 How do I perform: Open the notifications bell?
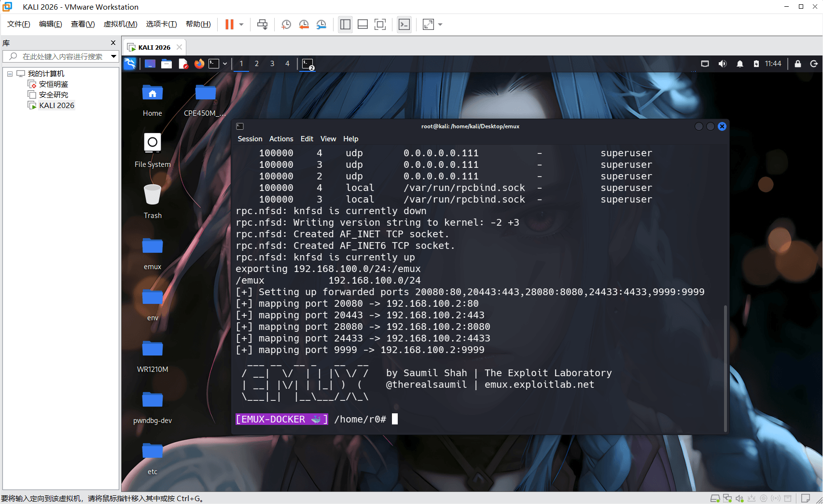[x=740, y=64]
